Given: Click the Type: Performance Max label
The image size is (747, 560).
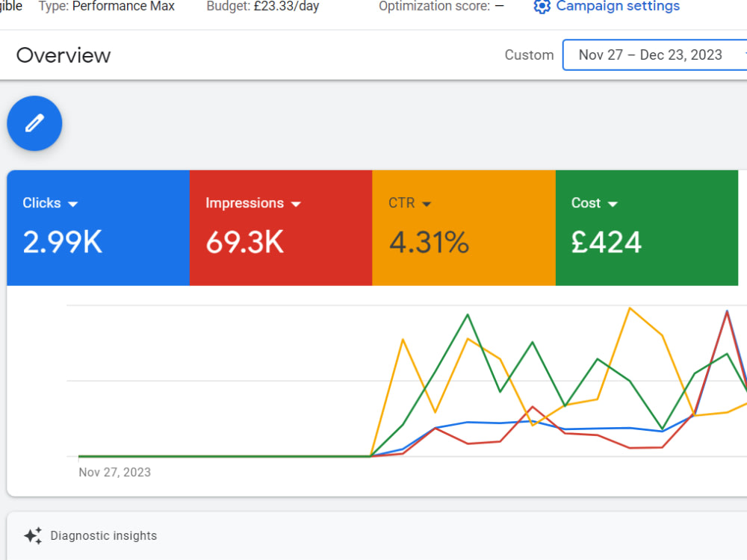Looking at the screenshot, I should click(107, 6).
